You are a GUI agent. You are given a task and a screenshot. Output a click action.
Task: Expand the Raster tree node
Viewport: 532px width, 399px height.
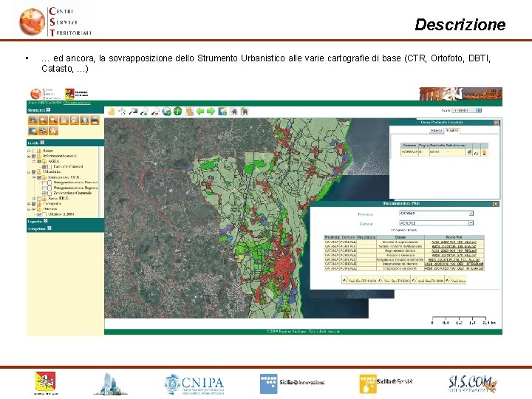29,151
